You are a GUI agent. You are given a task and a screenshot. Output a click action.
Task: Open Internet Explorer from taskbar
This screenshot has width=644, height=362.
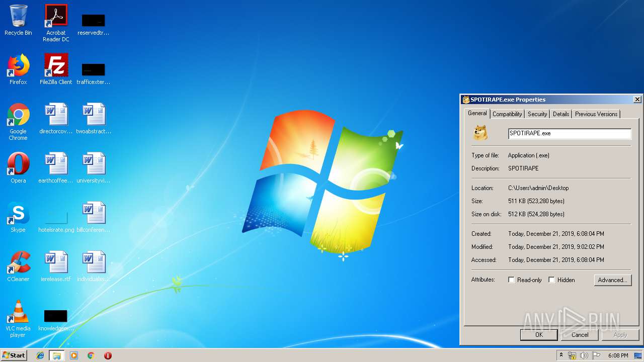pyautogui.click(x=40, y=355)
